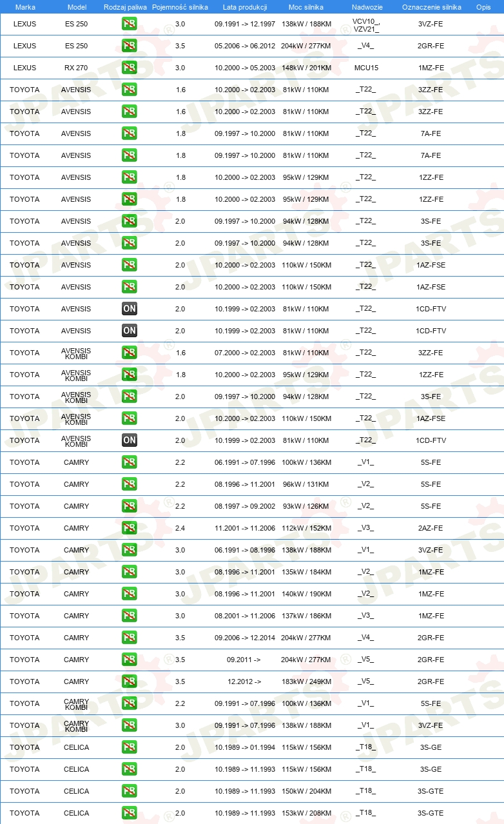Click the Nadwozie column header
Viewport: 504px width, 824px height.
coord(367,7)
